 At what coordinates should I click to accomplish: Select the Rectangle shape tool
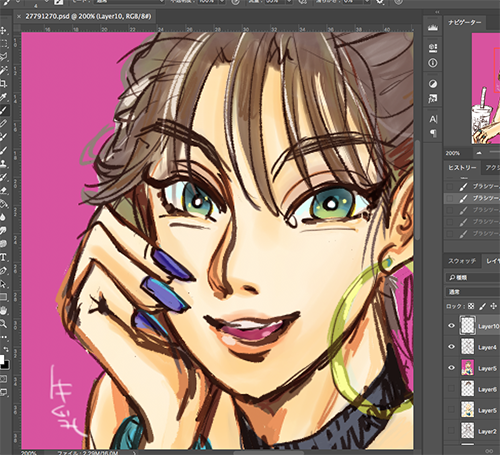click(4, 297)
